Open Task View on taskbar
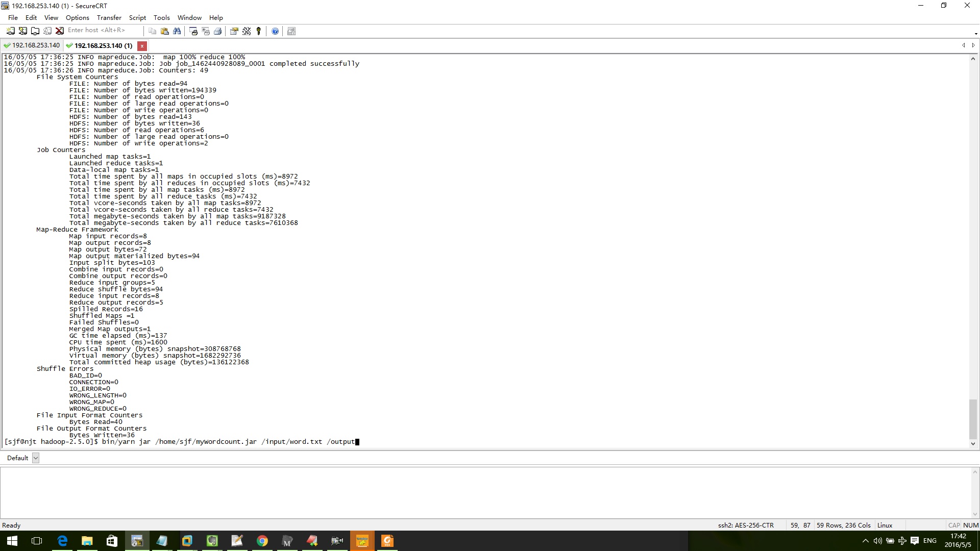Viewport: 980px width, 551px height. pos(37,541)
